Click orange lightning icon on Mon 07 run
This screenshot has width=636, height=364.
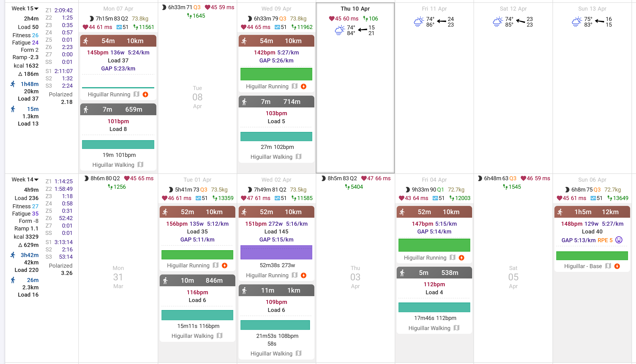(x=145, y=94)
